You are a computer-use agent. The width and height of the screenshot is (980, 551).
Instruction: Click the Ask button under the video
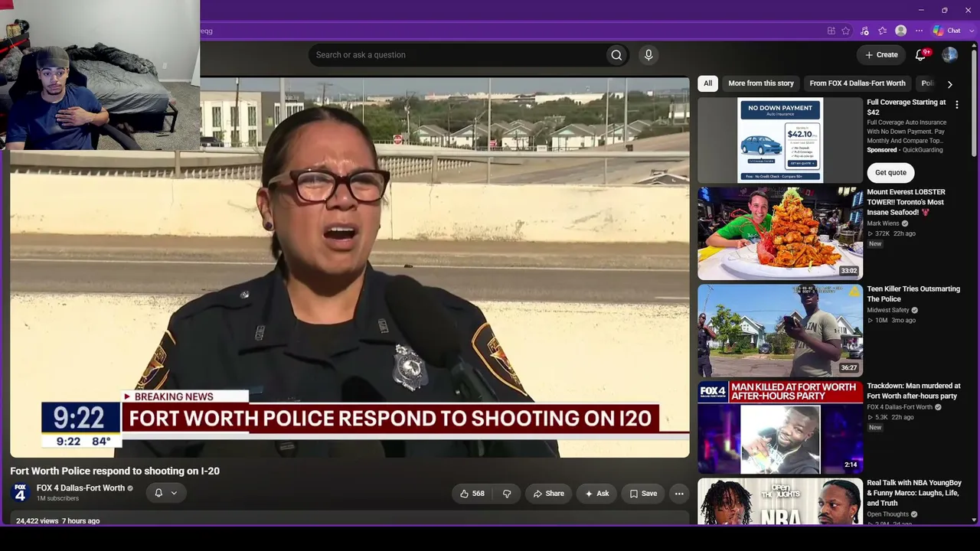596,494
